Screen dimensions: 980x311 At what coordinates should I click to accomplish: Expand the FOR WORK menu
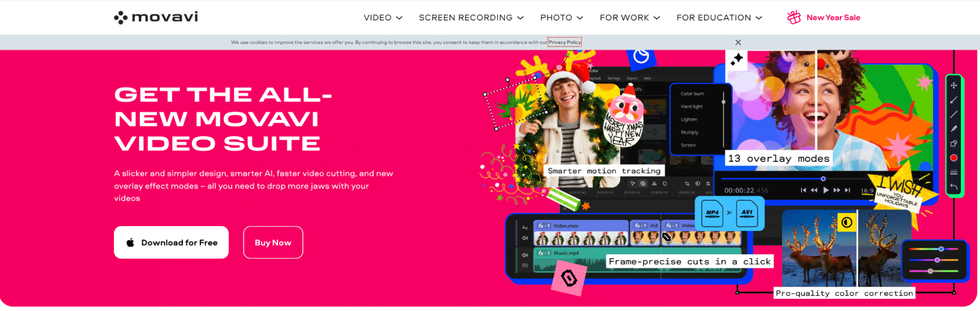[630, 18]
